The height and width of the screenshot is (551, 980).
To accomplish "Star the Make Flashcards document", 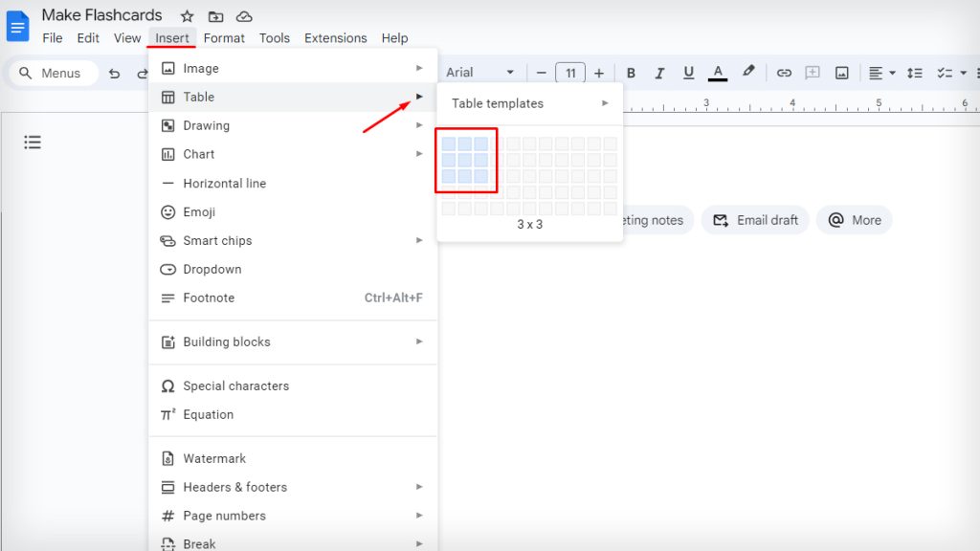I will point(187,15).
